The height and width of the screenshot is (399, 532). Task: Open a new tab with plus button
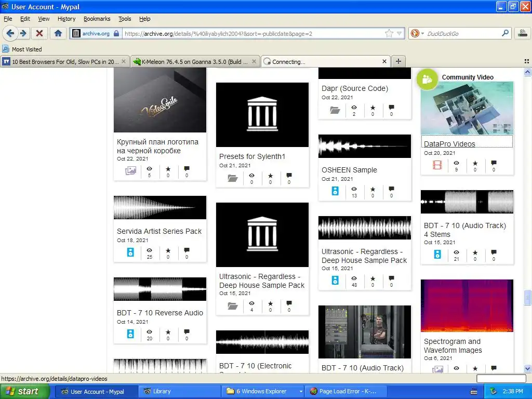pyautogui.click(x=398, y=61)
